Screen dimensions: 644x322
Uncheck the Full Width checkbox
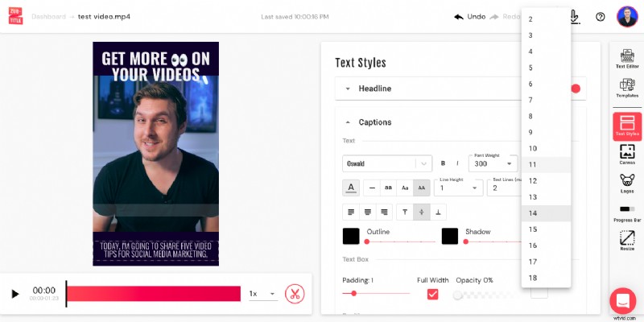click(x=432, y=294)
